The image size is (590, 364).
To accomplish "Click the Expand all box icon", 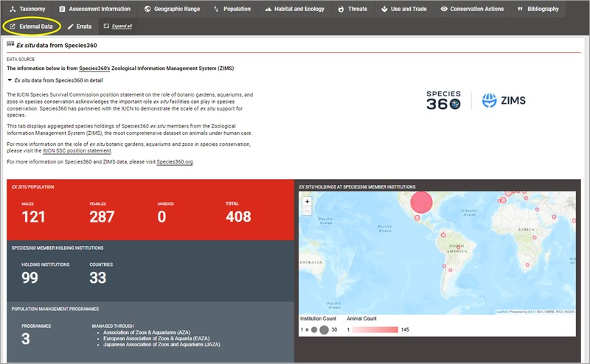I will (x=106, y=26).
